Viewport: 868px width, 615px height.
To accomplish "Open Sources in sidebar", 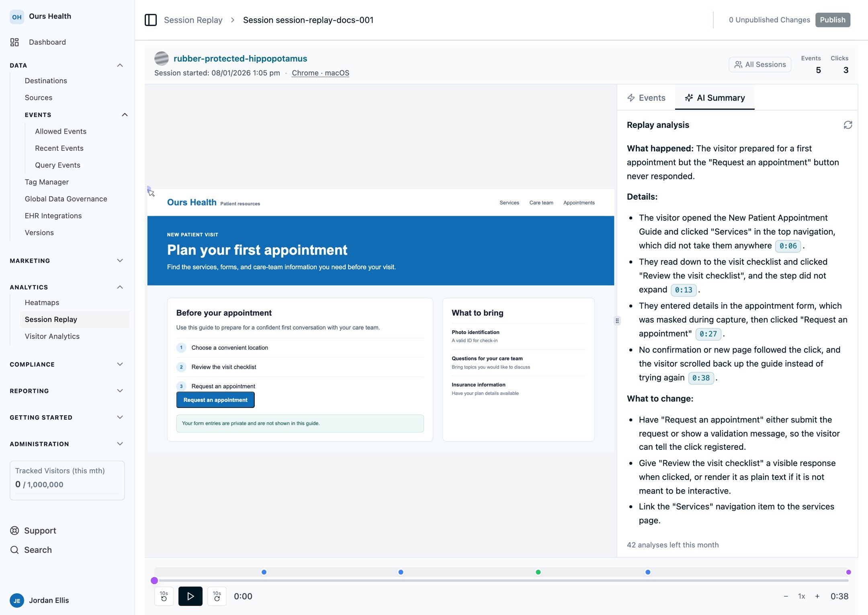I will (x=39, y=98).
